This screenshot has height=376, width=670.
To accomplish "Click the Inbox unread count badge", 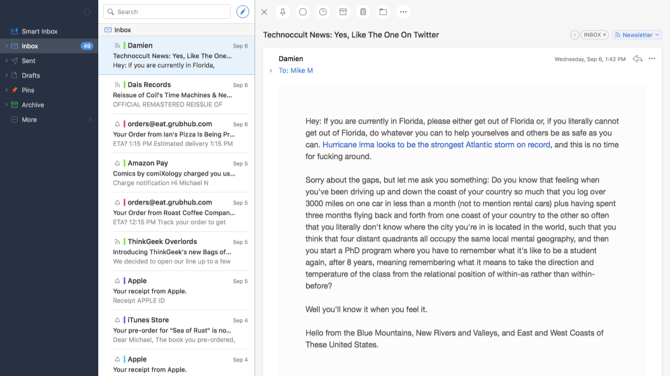I will pyautogui.click(x=87, y=46).
